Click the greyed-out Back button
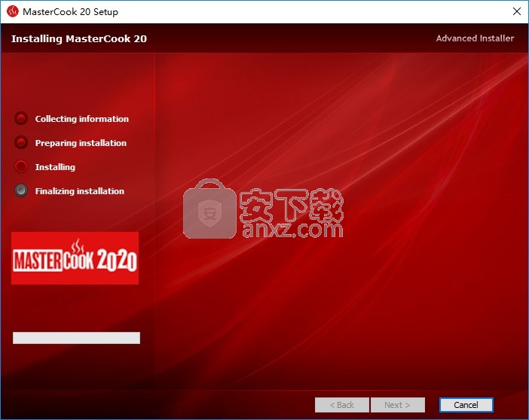Viewport: 529px width, 420px height. (342, 404)
